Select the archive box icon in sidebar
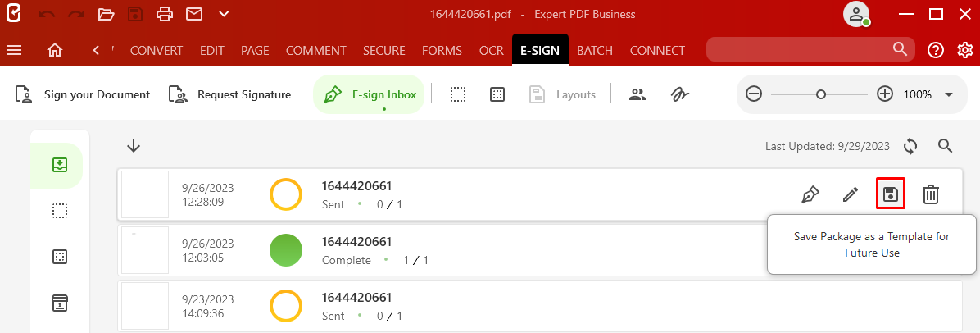Screen dimensions: 980x333 click(x=60, y=303)
